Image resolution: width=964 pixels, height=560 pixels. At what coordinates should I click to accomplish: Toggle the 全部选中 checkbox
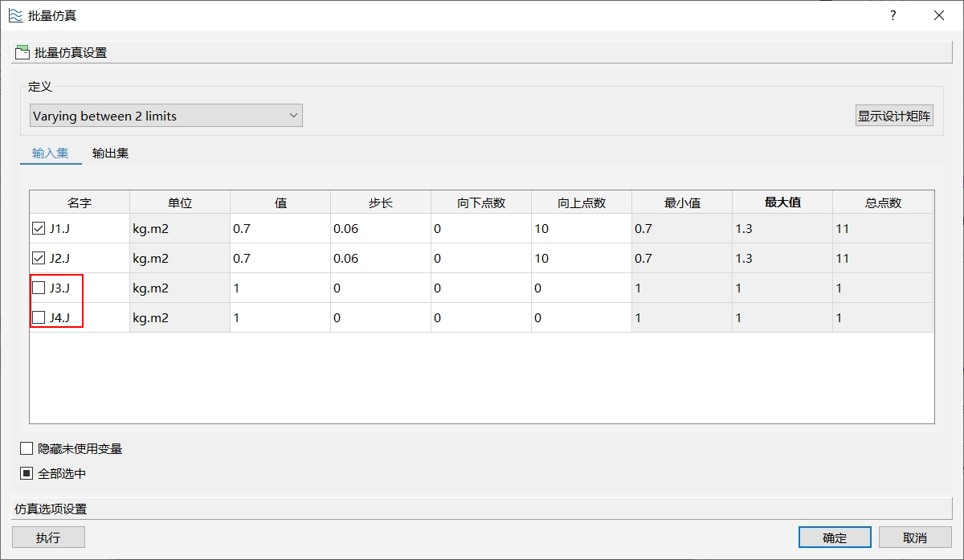coord(27,473)
